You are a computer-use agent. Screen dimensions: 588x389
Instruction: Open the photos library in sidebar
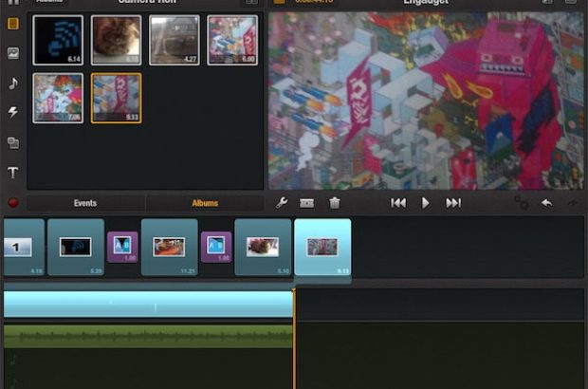13,53
